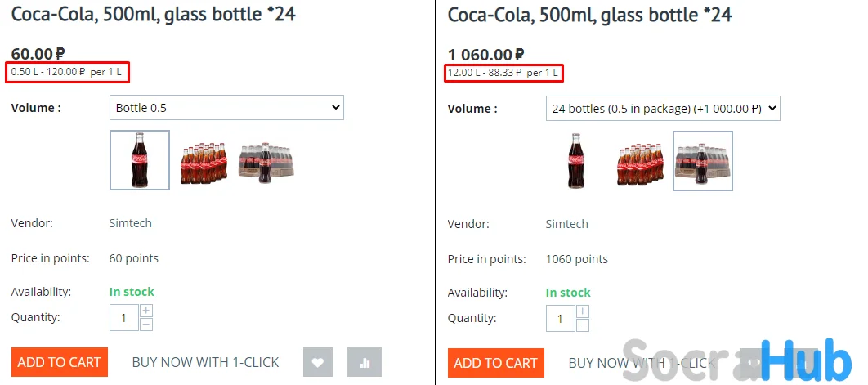Click BUY NOW WITH 1-CLICK in left panel

point(205,362)
